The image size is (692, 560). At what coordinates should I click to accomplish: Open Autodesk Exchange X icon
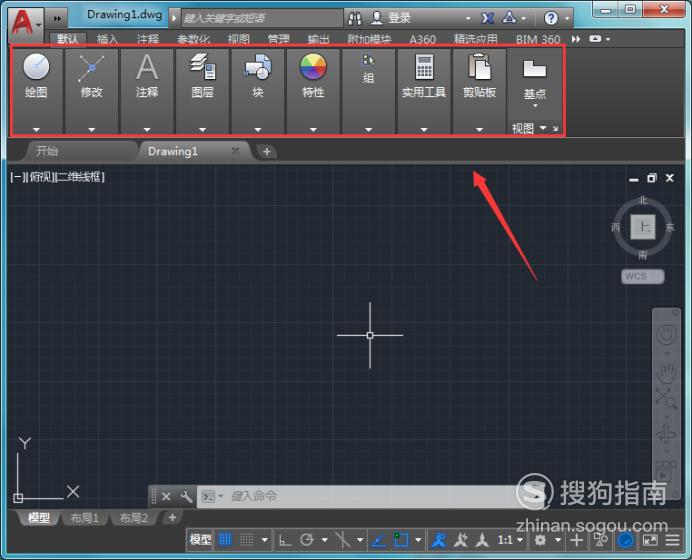point(487,18)
